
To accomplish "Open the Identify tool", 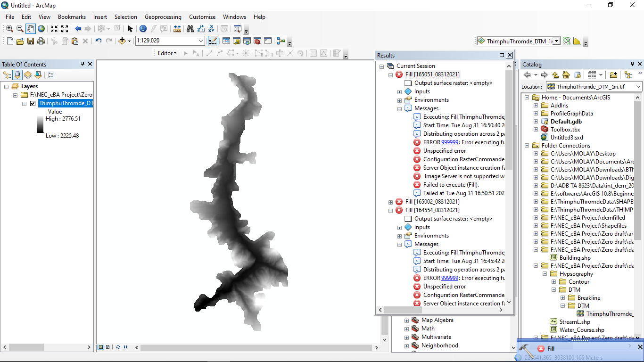I will coord(143,28).
